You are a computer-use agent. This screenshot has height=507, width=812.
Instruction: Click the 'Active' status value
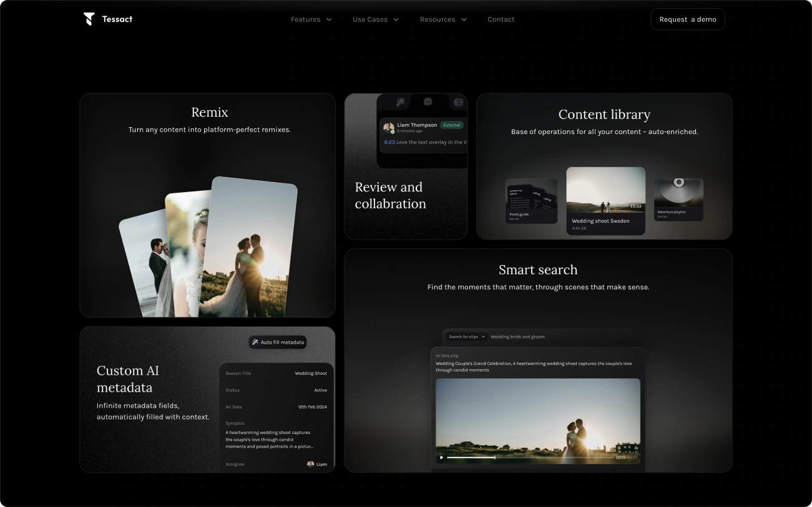(320, 390)
